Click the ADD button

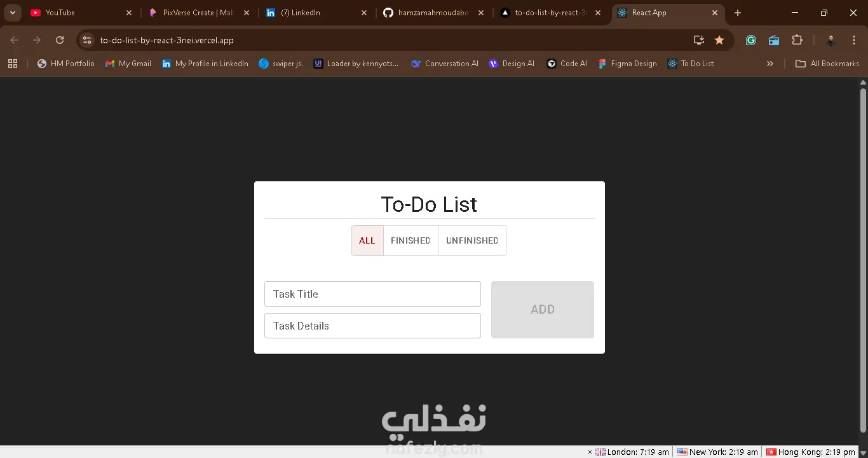pyautogui.click(x=543, y=310)
